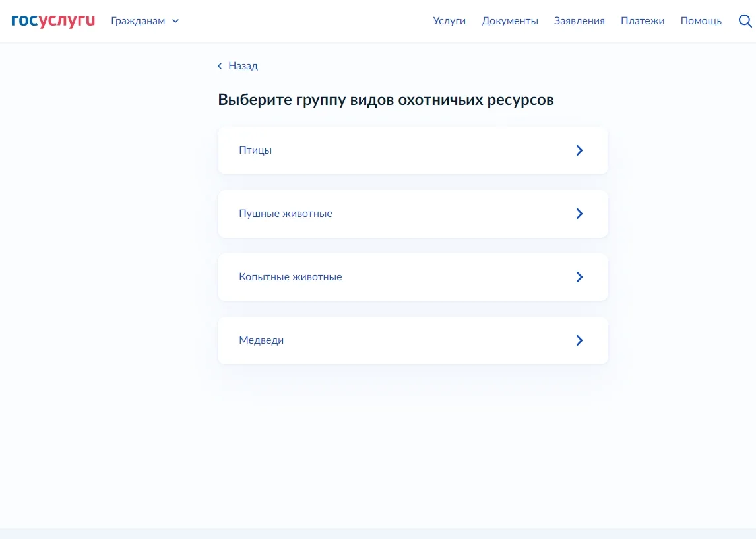Open the Услуги menu item
Image resolution: width=756 pixels, height=539 pixels.
449,21
